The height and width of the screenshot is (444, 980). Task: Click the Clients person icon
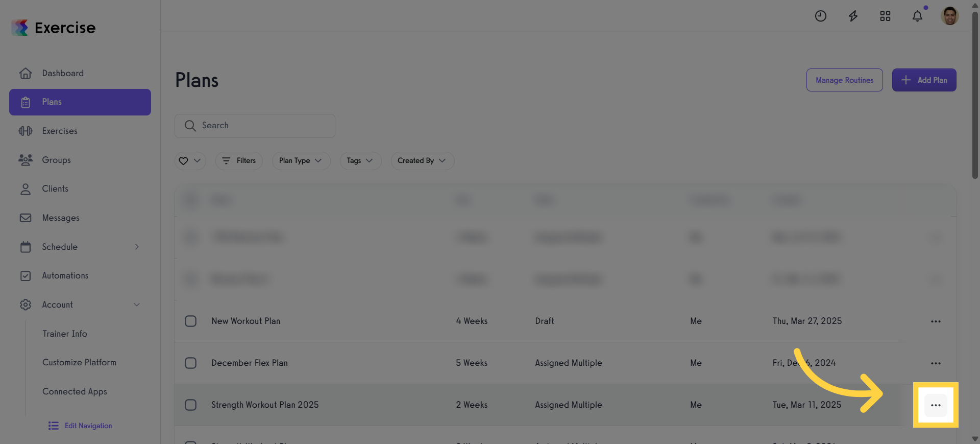pos(26,189)
